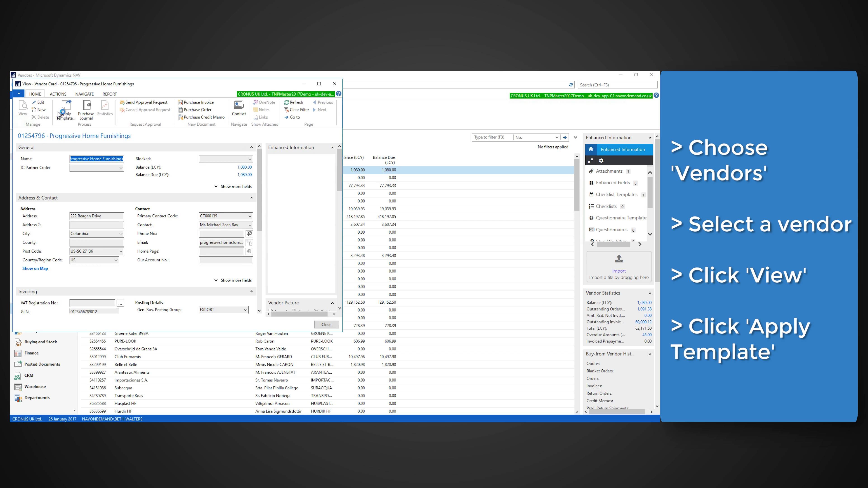Viewport: 868px width, 488px height.
Task: Open the REPORT ribbon tab
Action: click(109, 94)
